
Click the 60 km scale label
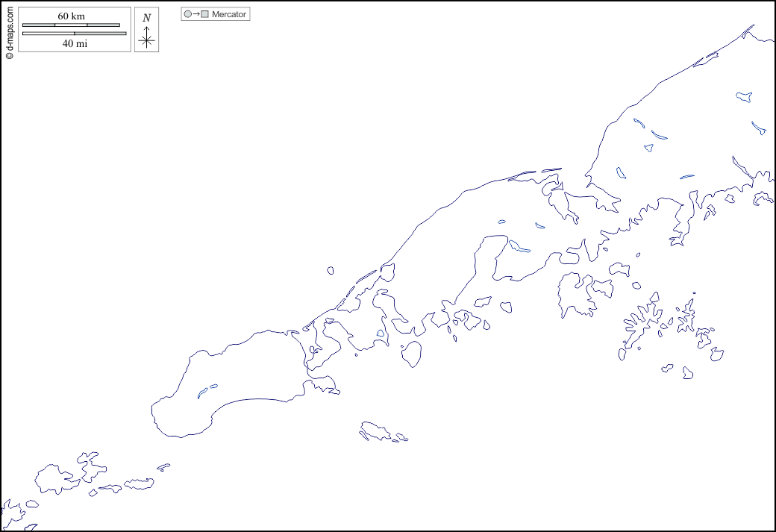pyautogui.click(x=71, y=16)
